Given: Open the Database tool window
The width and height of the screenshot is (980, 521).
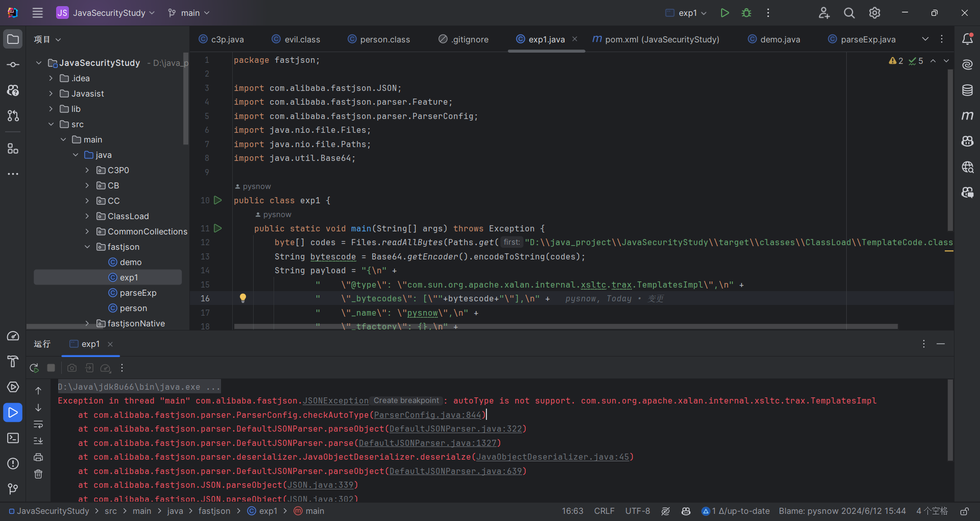Looking at the screenshot, I should (x=967, y=90).
